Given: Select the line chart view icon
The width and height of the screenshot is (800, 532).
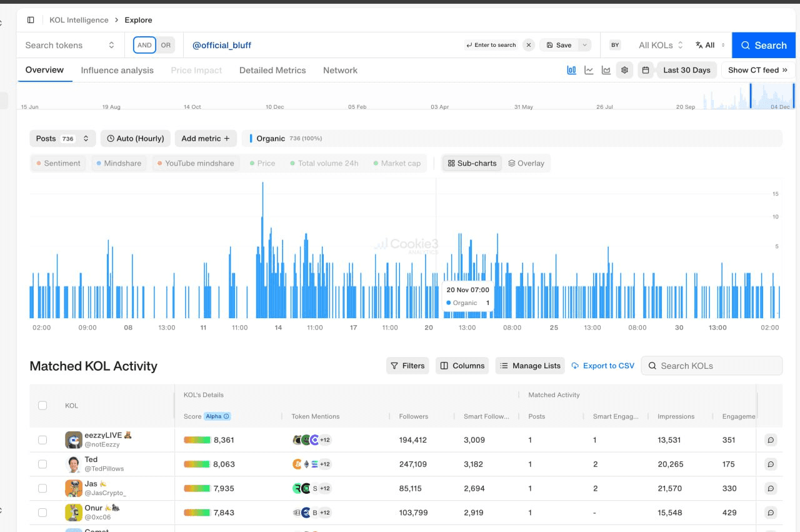Looking at the screenshot, I should 589,70.
